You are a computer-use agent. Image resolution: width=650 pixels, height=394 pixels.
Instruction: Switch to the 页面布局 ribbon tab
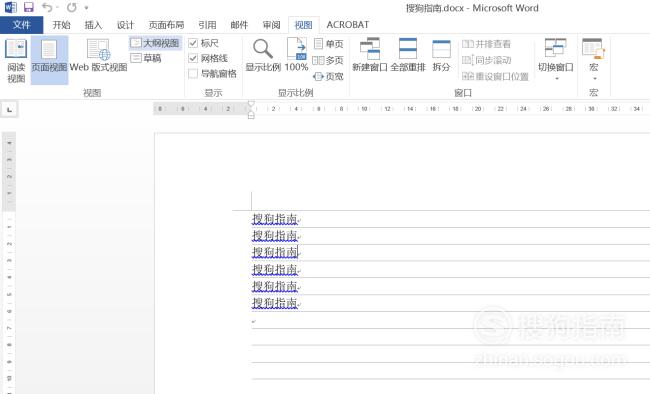point(166,25)
